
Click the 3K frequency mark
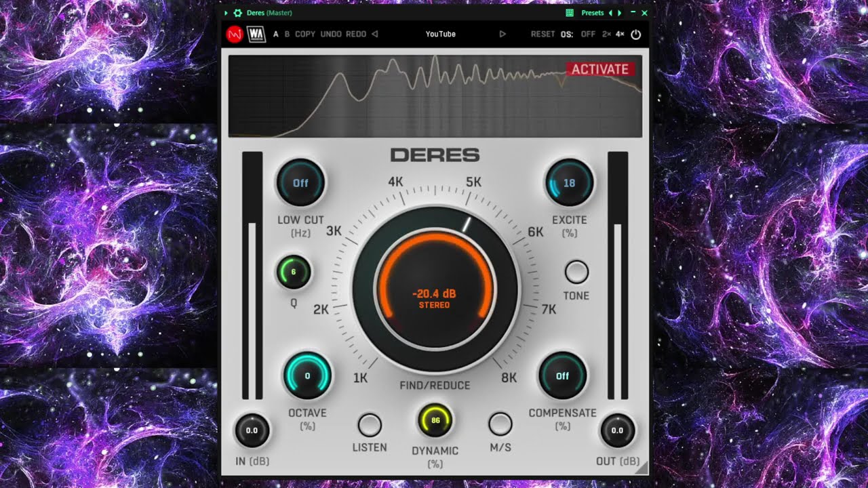[x=334, y=231]
